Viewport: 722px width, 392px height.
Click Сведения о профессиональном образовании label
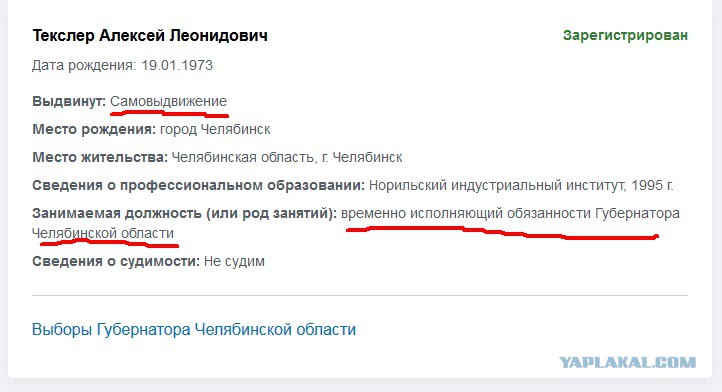point(198,186)
